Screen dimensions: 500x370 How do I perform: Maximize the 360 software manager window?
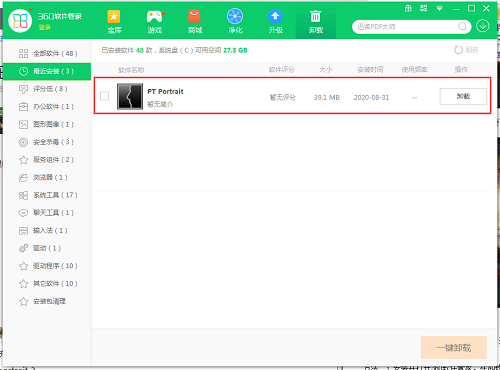(471, 8)
